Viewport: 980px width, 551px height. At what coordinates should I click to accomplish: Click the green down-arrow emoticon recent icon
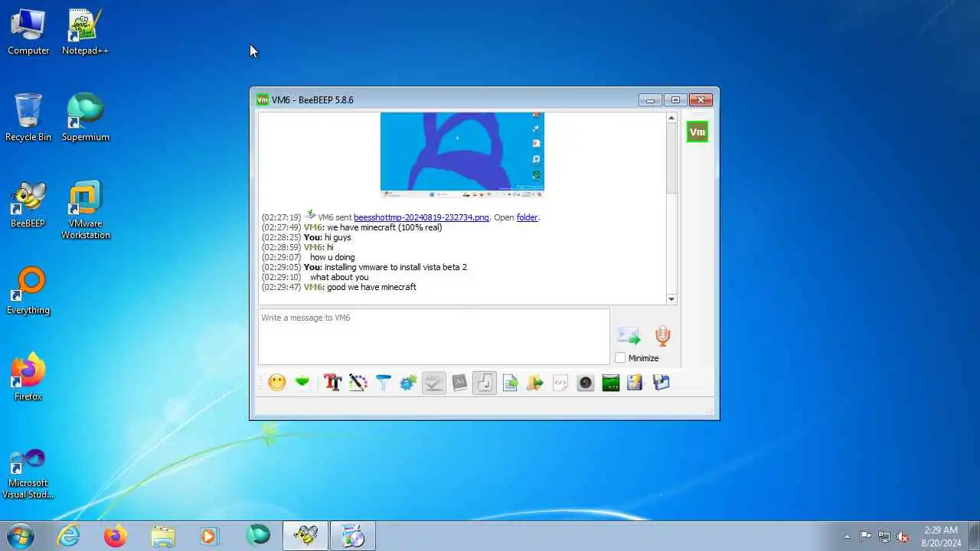(302, 383)
